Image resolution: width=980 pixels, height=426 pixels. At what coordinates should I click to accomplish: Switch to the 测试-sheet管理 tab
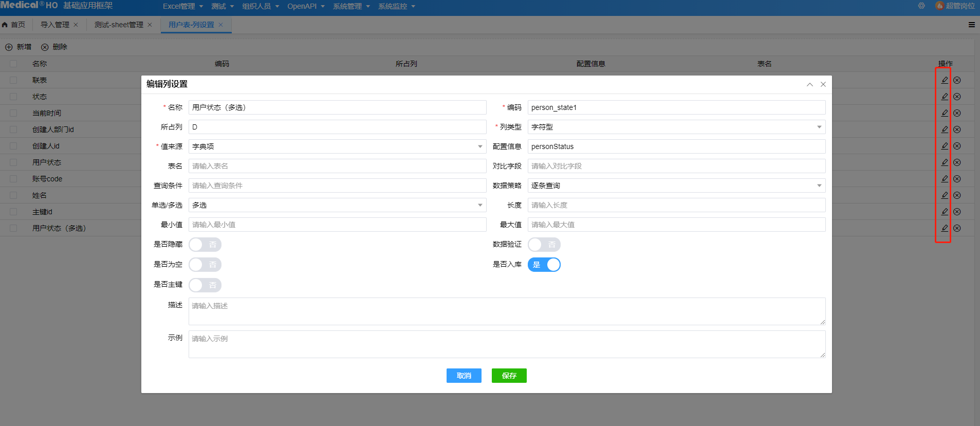119,25
